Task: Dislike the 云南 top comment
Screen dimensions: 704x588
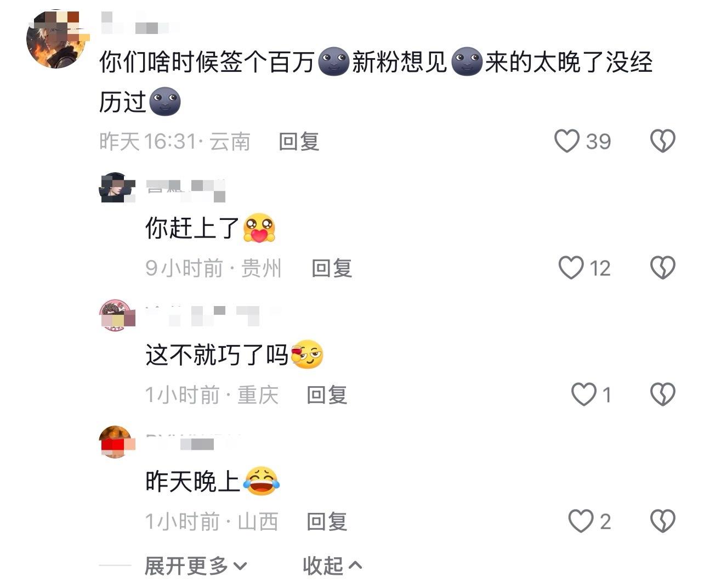Action: 662,141
